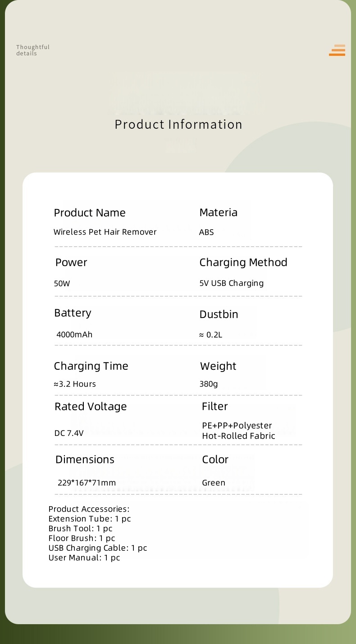Click the '380g' weight value
This screenshot has height=644, width=356.
click(x=209, y=384)
